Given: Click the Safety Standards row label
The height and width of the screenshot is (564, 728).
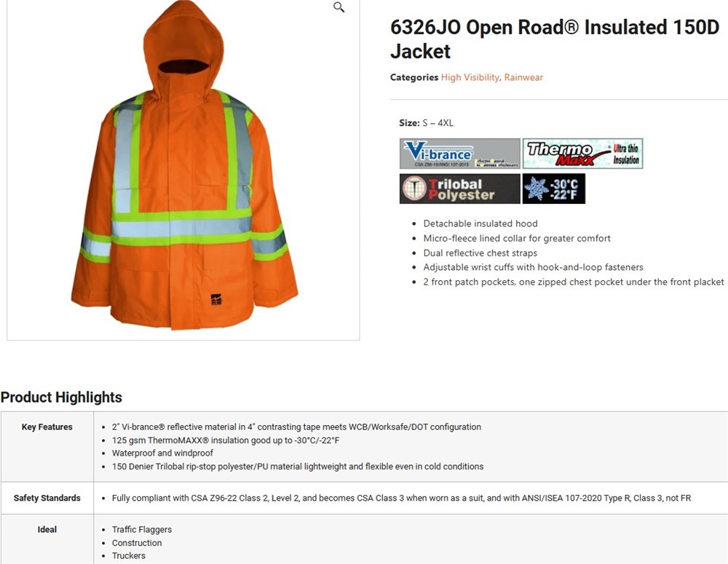Looking at the screenshot, I should pos(47,498).
